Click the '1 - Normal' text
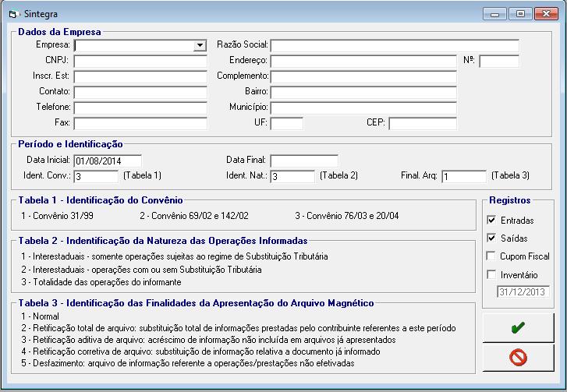 [40, 316]
